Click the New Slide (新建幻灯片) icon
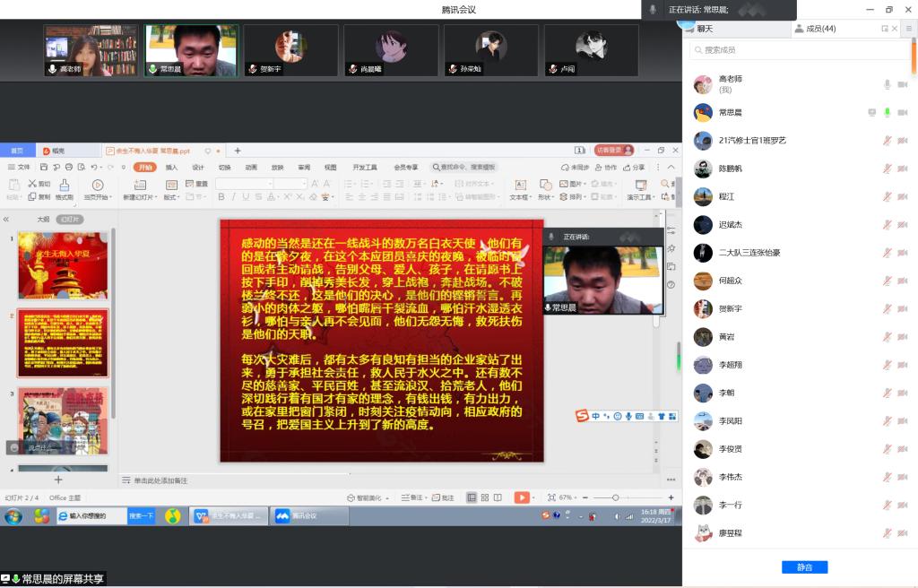 click(139, 186)
